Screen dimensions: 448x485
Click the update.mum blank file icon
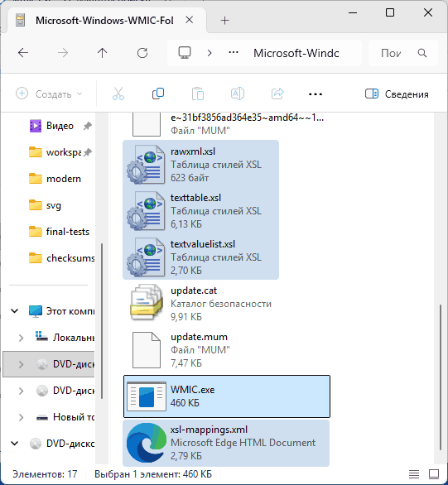147,350
